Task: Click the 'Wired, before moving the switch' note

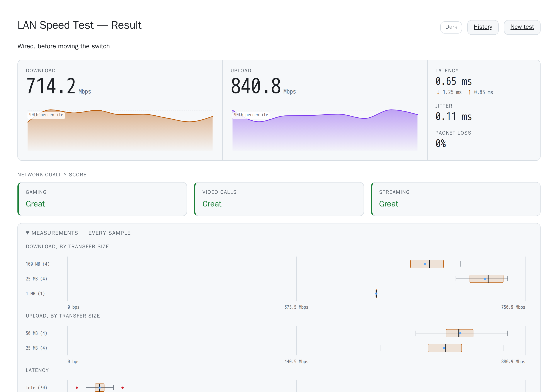Action: click(64, 46)
